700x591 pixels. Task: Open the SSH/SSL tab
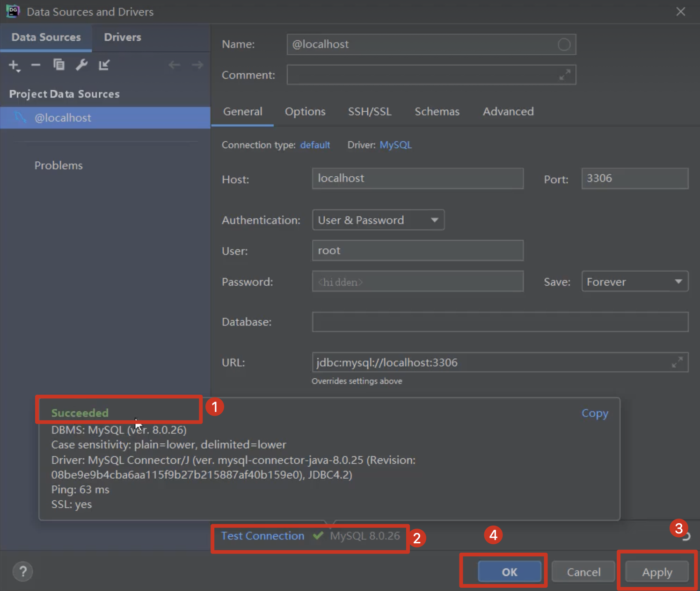pyautogui.click(x=370, y=112)
